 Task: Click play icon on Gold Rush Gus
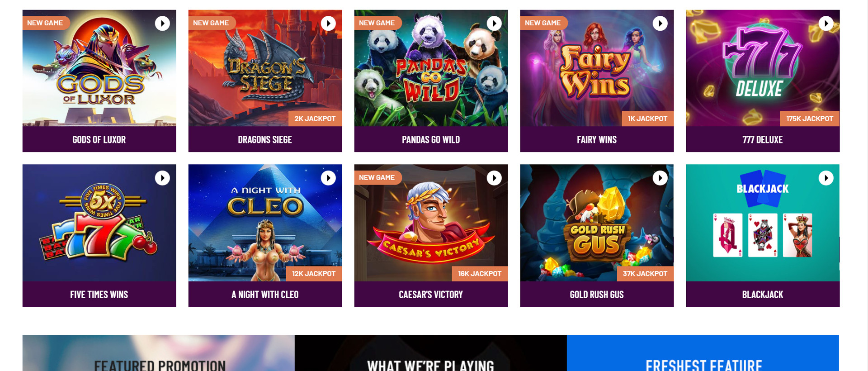[x=660, y=178]
